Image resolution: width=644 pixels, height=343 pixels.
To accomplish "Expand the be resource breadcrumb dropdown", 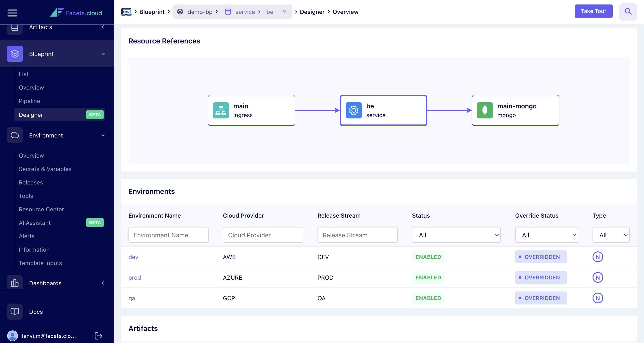I will pyautogui.click(x=284, y=12).
